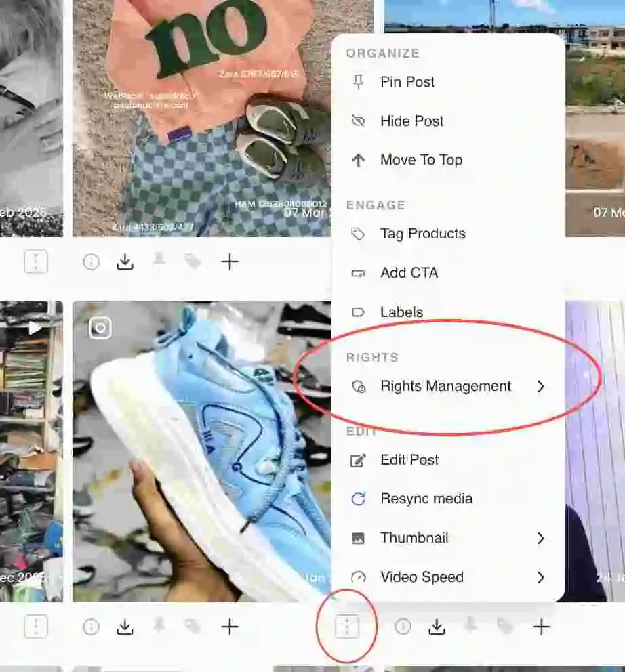This screenshot has width=625, height=672.
Task: Click the pin icon under the blue sneaker post
Action: click(x=159, y=626)
